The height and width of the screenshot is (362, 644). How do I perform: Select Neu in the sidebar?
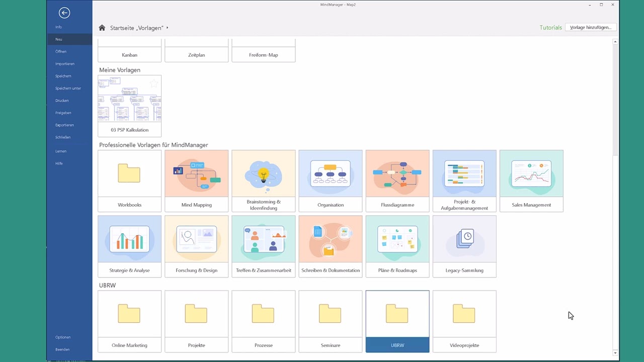point(69,39)
